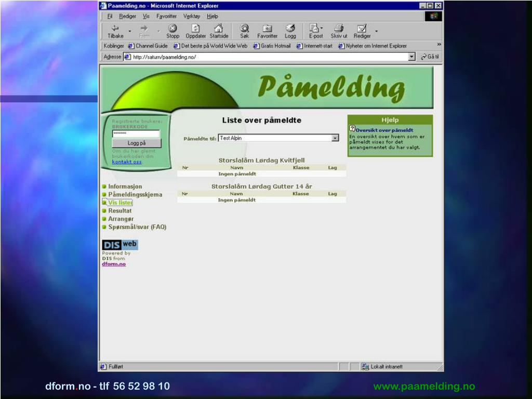Expand the Frem forward history arrow
The width and height of the screenshot is (532, 399).
click(x=158, y=31)
